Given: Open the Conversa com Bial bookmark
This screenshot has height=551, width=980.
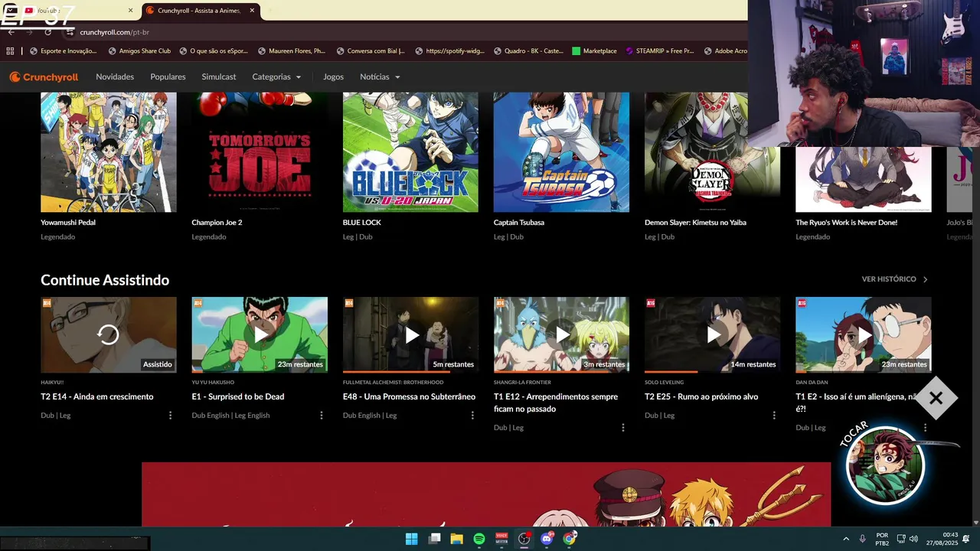Looking at the screenshot, I should click(x=371, y=51).
